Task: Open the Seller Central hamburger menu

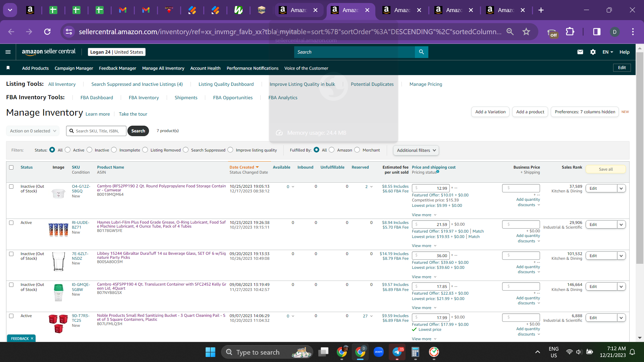Action: [8, 52]
